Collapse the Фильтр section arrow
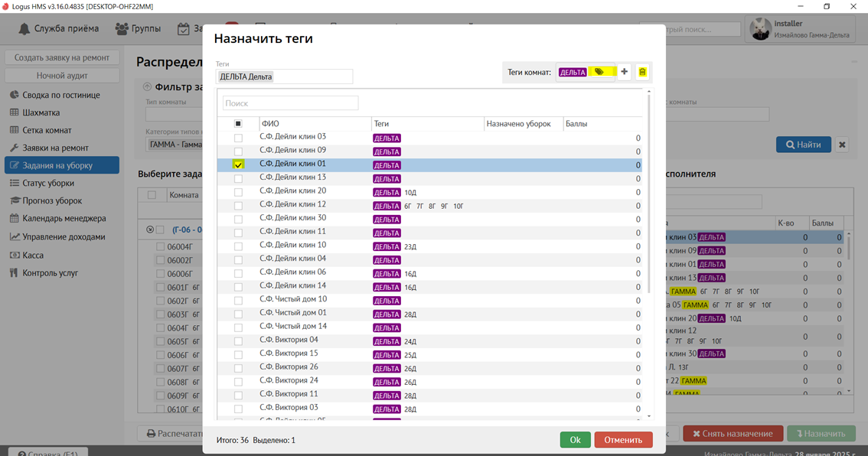The width and height of the screenshot is (868, 456). (x=147, y=87)
